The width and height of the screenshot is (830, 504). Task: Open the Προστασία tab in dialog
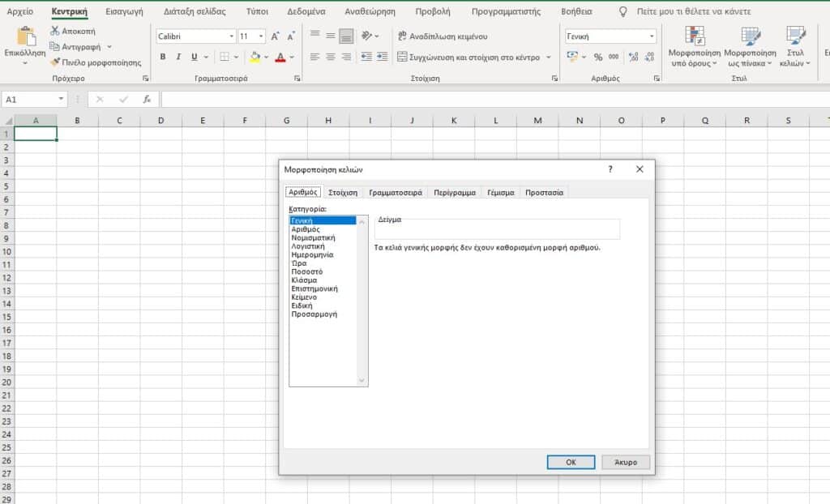[x=544, y=193]
